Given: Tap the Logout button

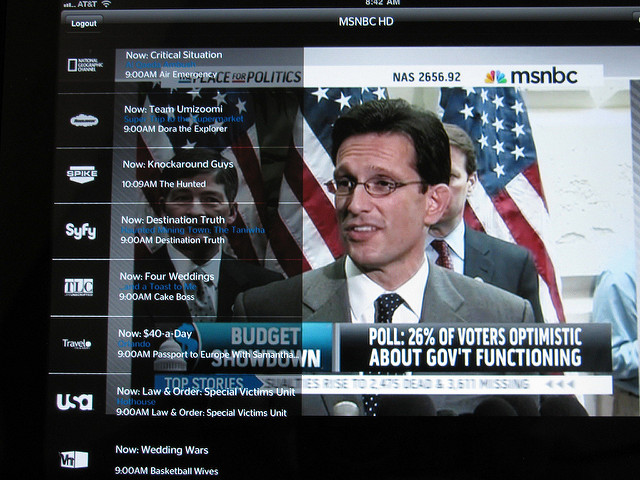Looking at the screenshot, I should [x=84, y=23].
